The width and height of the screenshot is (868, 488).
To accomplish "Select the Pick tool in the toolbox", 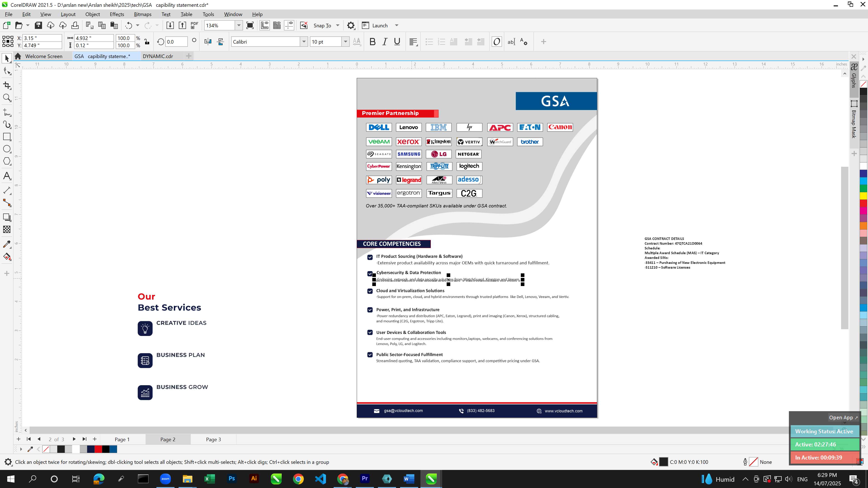I will point(7,58).
